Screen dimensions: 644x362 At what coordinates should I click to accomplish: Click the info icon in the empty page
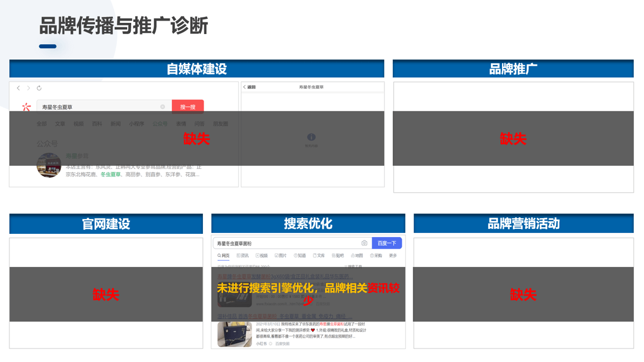coord(311,137)
